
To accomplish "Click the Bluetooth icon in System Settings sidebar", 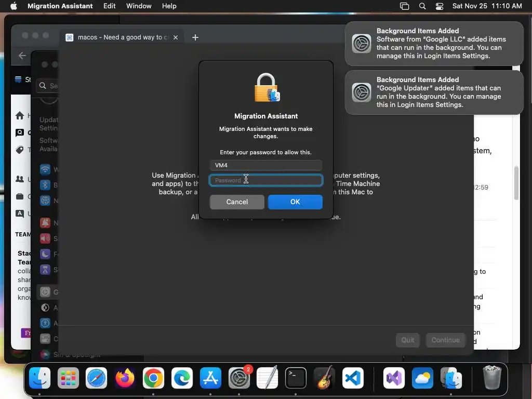I will click(x=45, y=184).
